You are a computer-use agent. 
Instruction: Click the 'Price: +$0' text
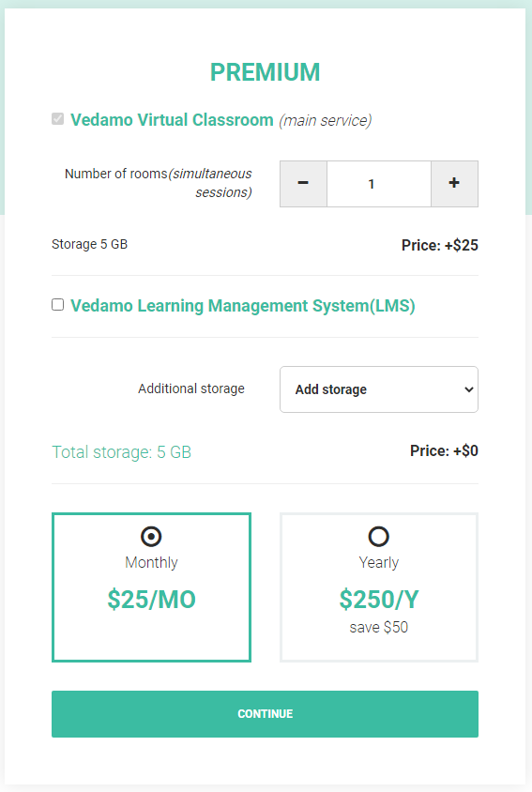[444, 450]
